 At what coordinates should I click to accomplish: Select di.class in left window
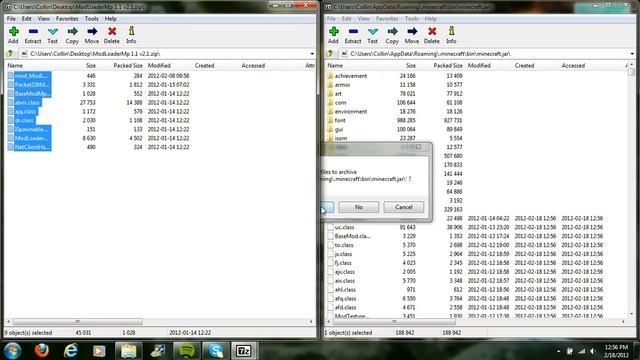[x=24, y=120]
